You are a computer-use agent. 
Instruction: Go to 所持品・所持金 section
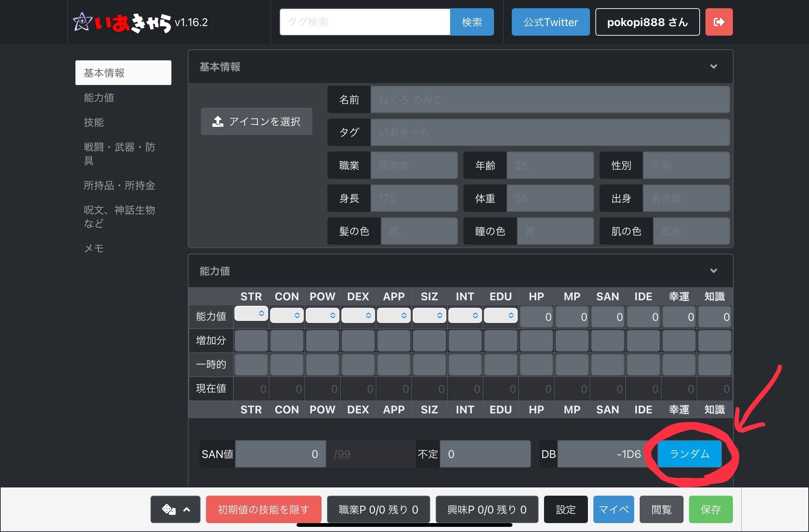point(123,185)
